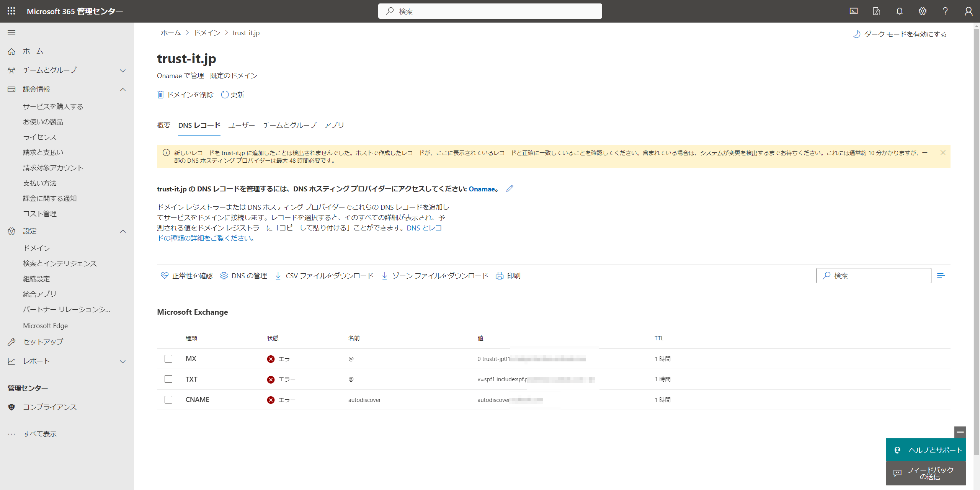The width and height of the screenshot is (980, 490).
Task: Select the MX record checkbox
Action: (x=168, y=359)
